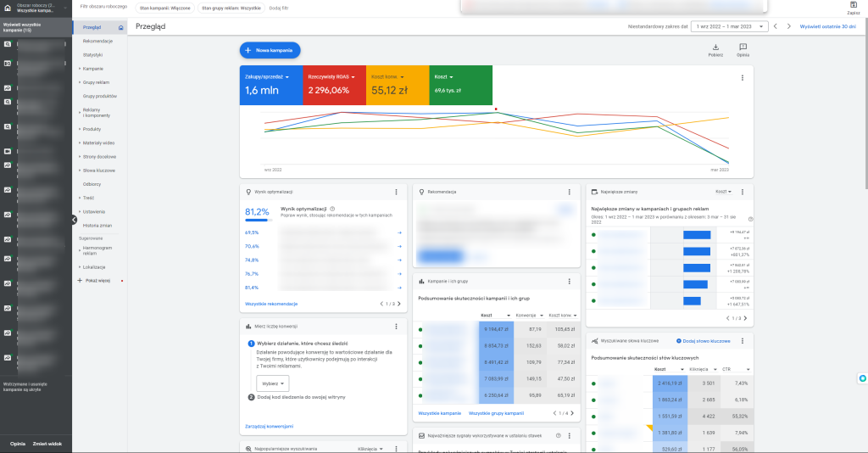Open bidding signals card three-dot menu

pos(569,435)
